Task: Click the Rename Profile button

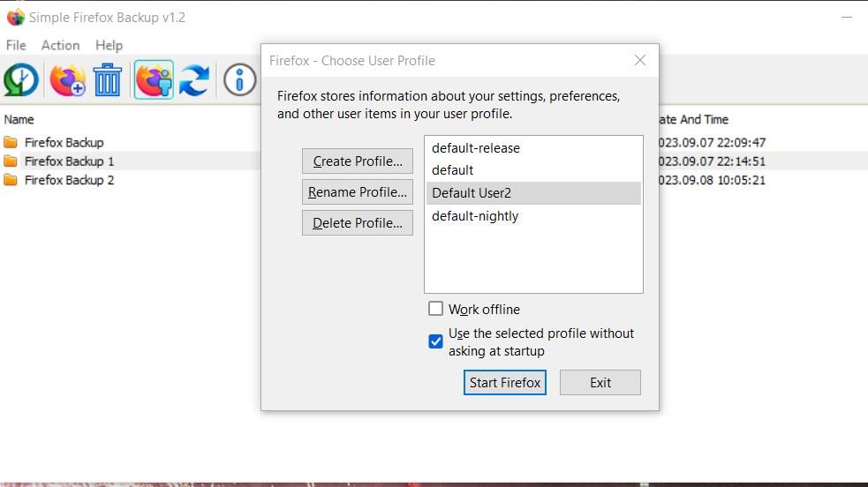Action: point(358,192)
